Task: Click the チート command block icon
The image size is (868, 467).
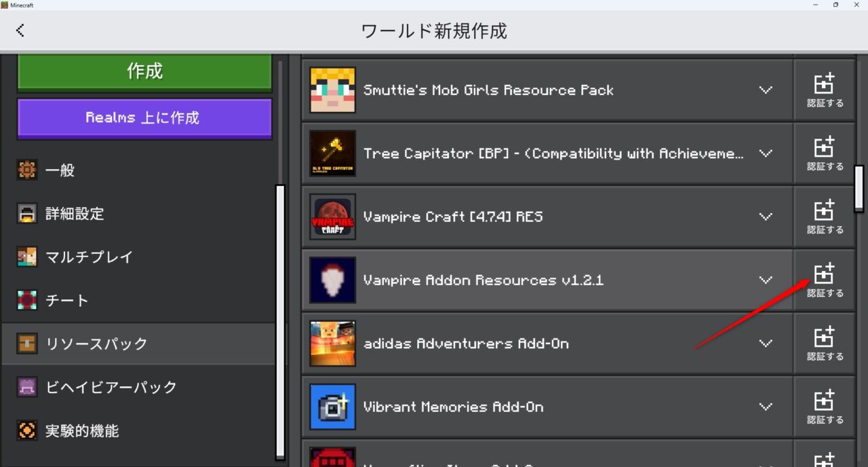Action: (x=27, y=301)
